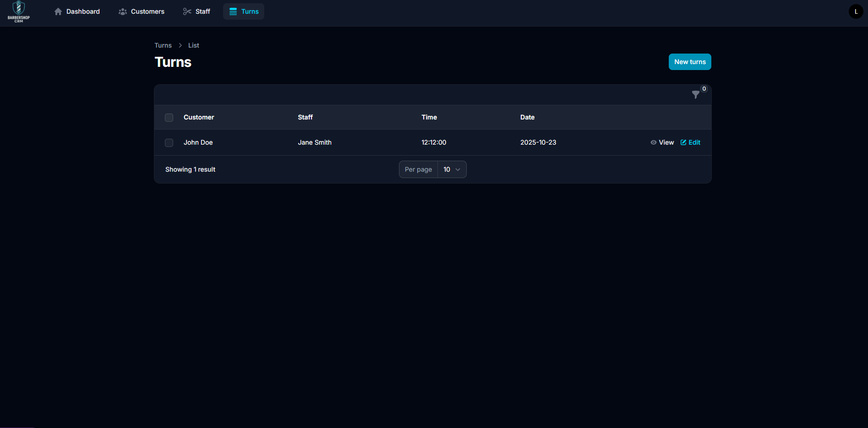Click the Turns breadcrumb link
This screenshot has height=428, width=868.
coord(163,45)
